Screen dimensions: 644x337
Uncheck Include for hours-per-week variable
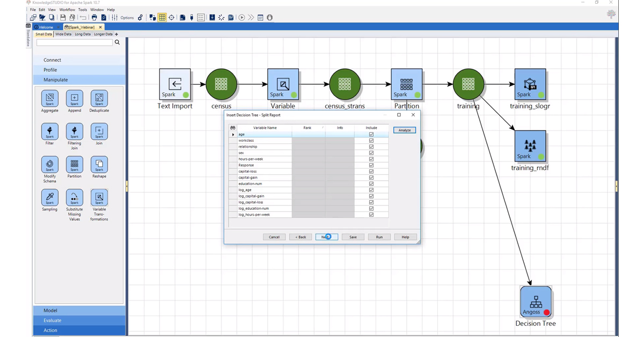coord(371,159)
